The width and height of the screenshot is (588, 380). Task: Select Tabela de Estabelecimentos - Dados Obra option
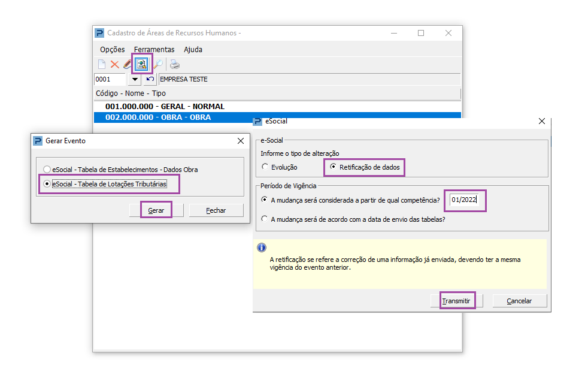click(x=120, y=170)
